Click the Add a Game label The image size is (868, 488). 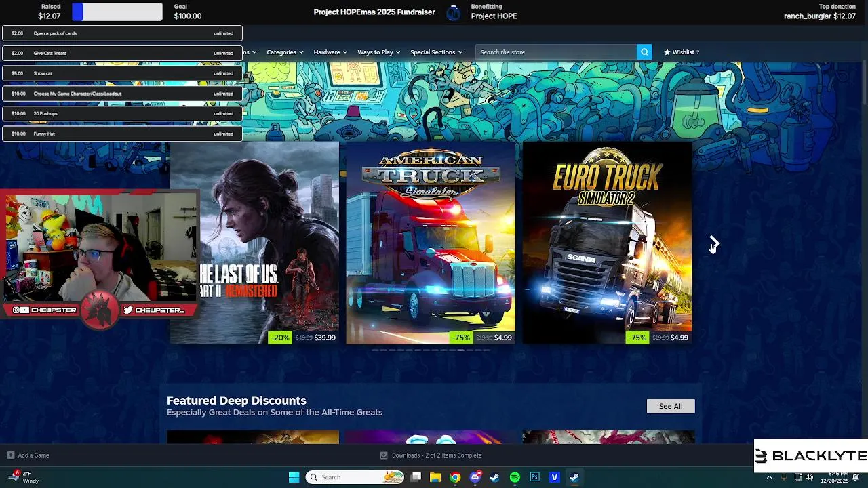point(33,455)
